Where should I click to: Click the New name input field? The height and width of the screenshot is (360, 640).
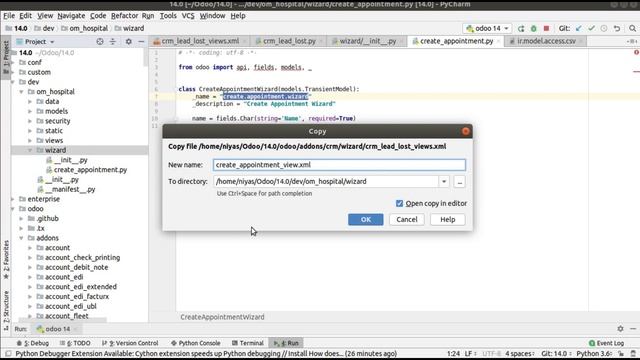[339, 165]
